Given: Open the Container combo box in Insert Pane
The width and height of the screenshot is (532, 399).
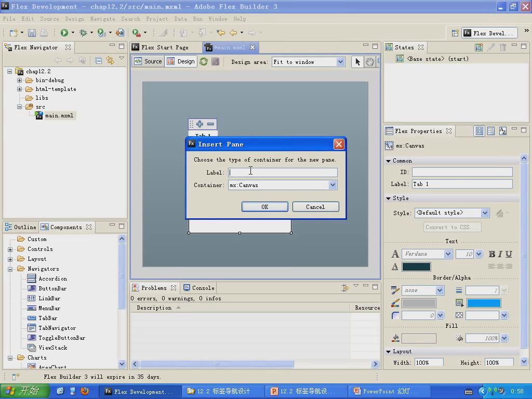Looking at the screenshot, I should coord(332,185).
